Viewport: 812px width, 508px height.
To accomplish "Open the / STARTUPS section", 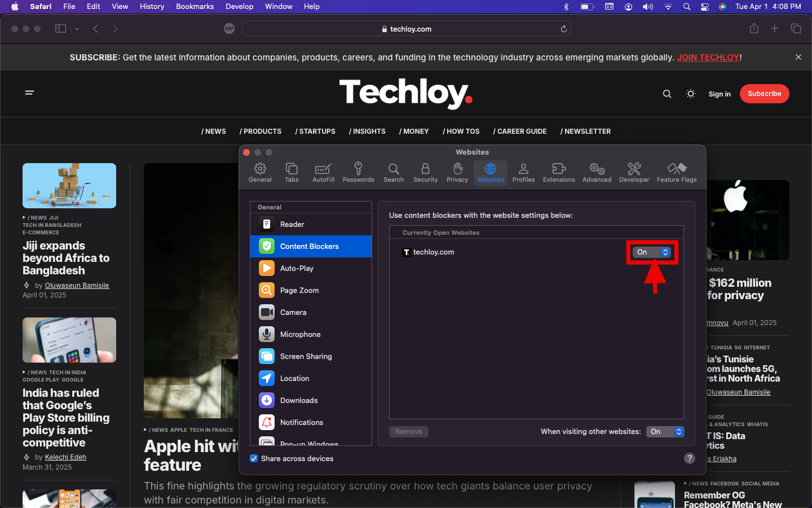I will point(315,132).
